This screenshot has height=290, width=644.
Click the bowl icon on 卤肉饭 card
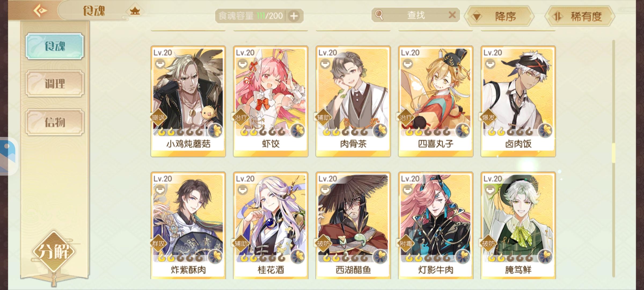click(490, 64)
